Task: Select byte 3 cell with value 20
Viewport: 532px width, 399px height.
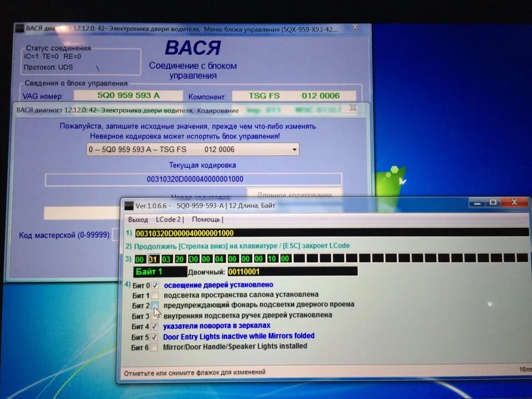Action: pyautogui.click(x=180, y=259)
